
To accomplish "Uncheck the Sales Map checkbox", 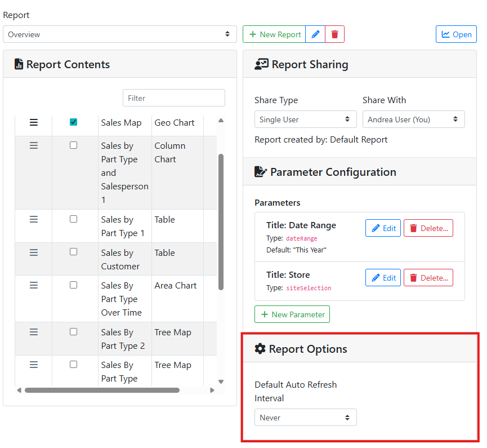I will (73, 122).
